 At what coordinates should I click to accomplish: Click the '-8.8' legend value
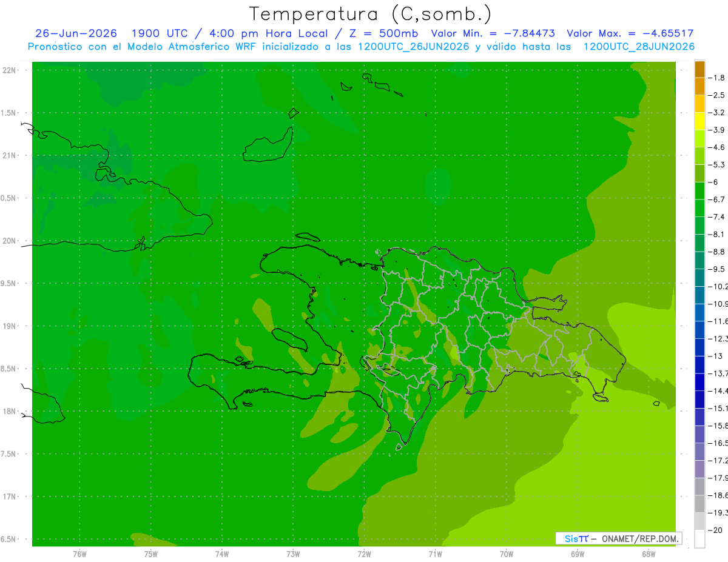click(x=718, y=252)
